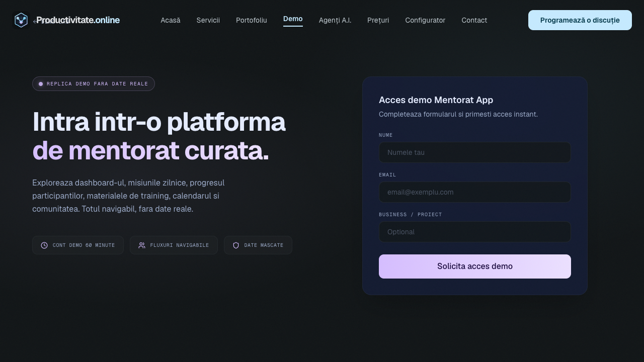The height and width of the screenshot is (362, 644).
Task: Select the active Demo nav tab
Action: 293,19
